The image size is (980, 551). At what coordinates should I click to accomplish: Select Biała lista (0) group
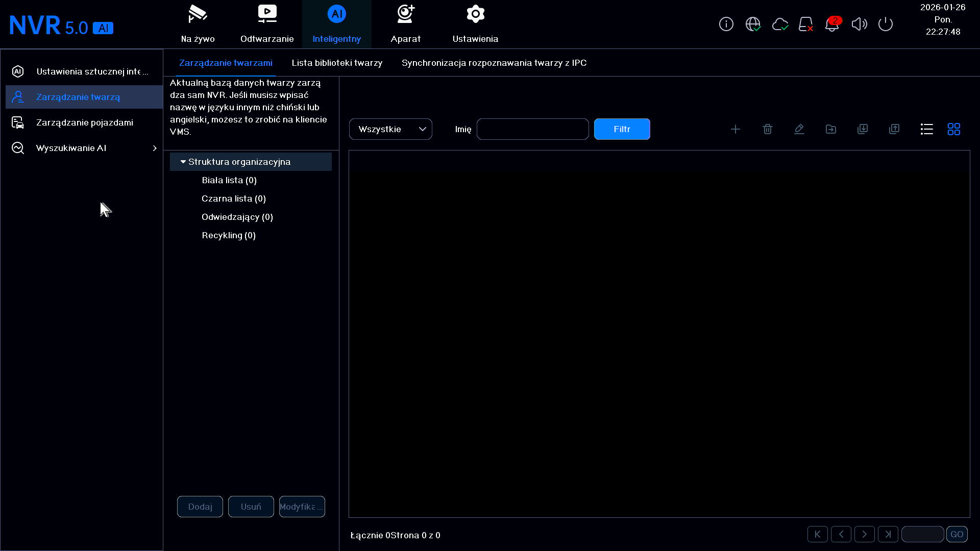click(229, 180)
